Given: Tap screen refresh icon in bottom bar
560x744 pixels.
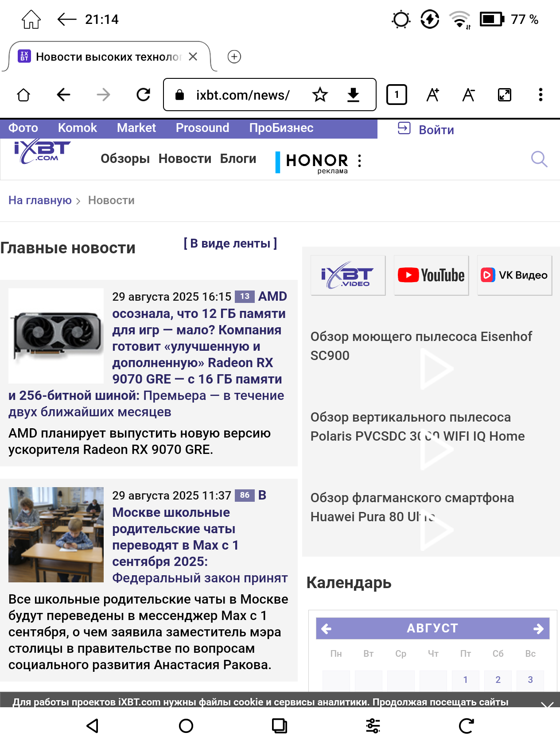Looking at the screenshot, I should [x=467, y=726].
